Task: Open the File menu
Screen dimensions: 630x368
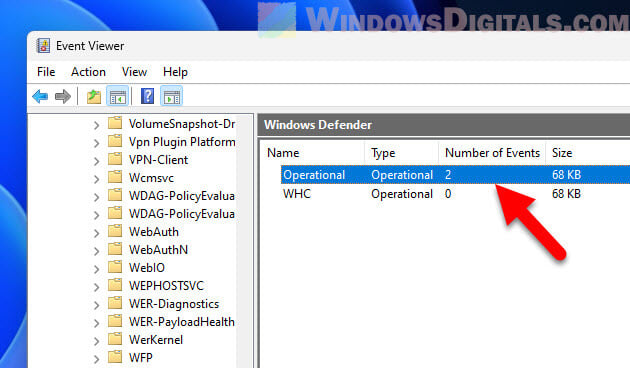Action: (46, 72)
